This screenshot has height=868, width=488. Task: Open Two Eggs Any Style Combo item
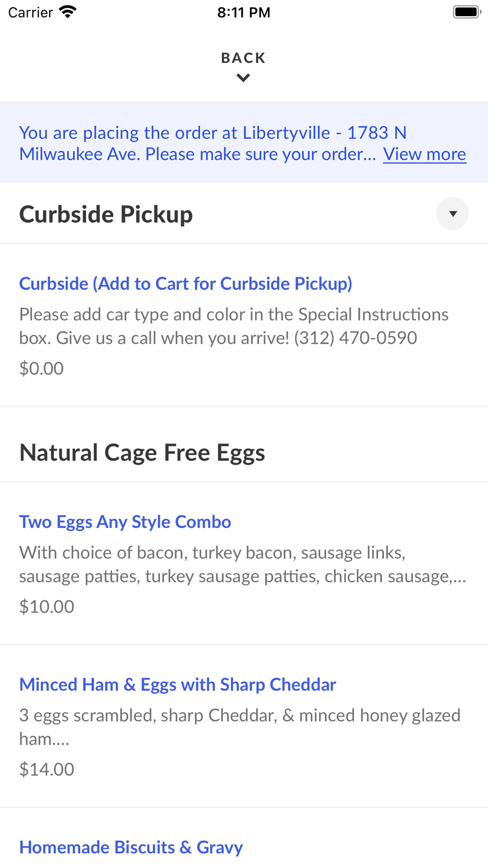coord(125,522)
